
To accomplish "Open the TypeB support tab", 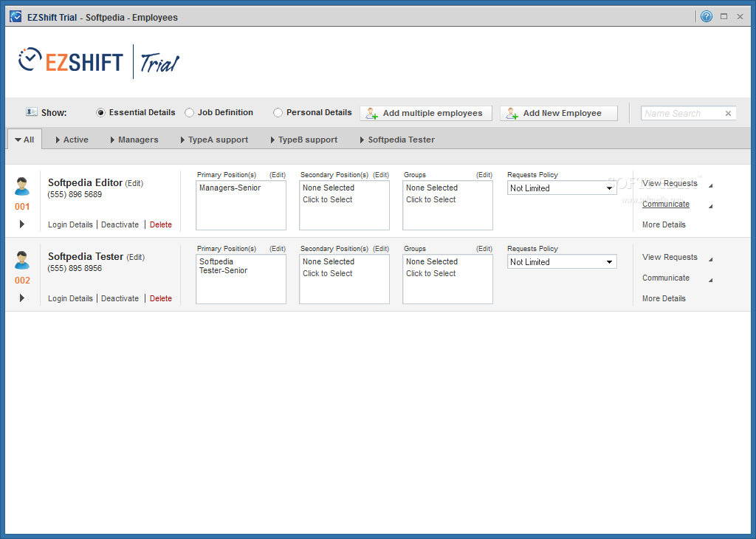I will coord(303,140).
